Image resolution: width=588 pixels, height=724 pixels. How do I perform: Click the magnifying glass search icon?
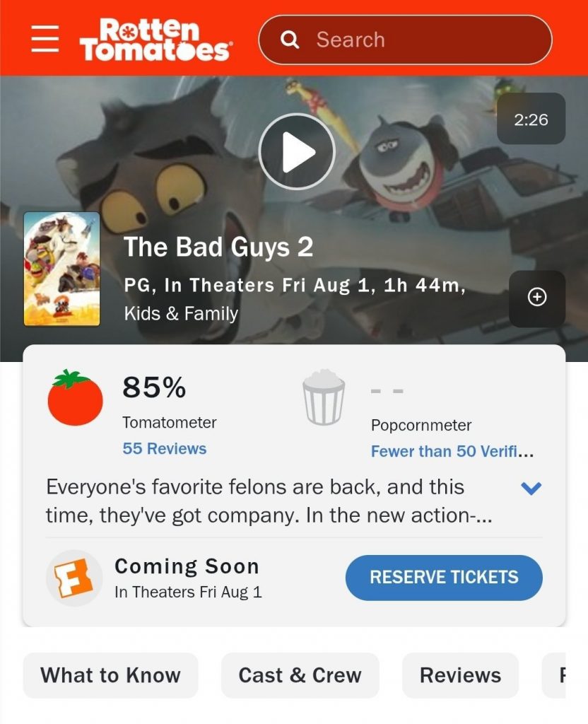click(x=290, y=40)
